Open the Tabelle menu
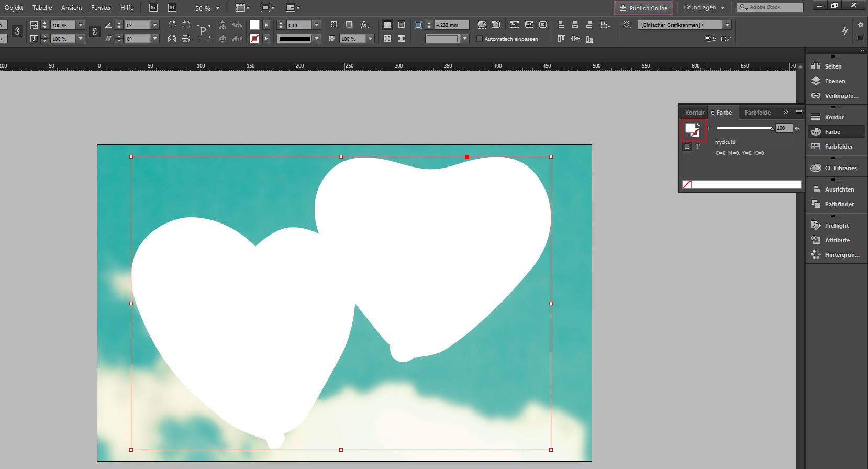This screenshot has height=469, width=868. (x=42, y=8)
